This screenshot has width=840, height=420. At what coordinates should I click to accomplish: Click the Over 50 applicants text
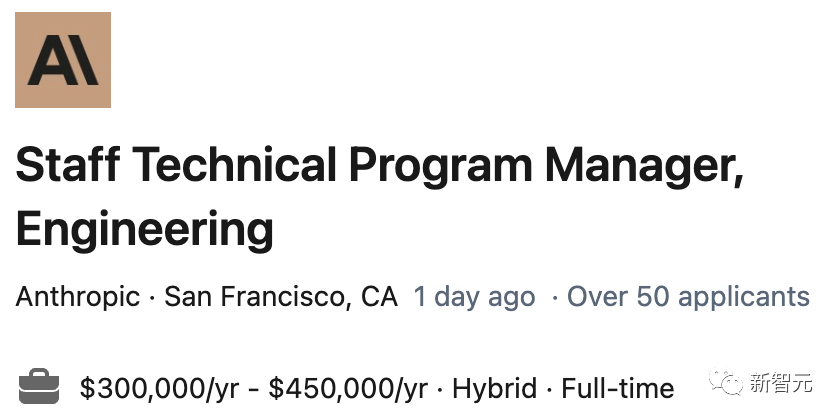(x=688, y=297)
